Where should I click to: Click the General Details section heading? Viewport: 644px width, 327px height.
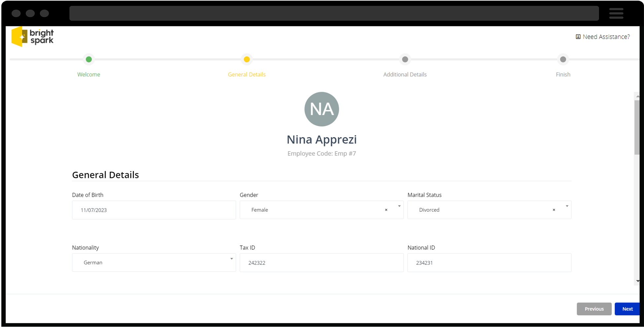[105, 175]
